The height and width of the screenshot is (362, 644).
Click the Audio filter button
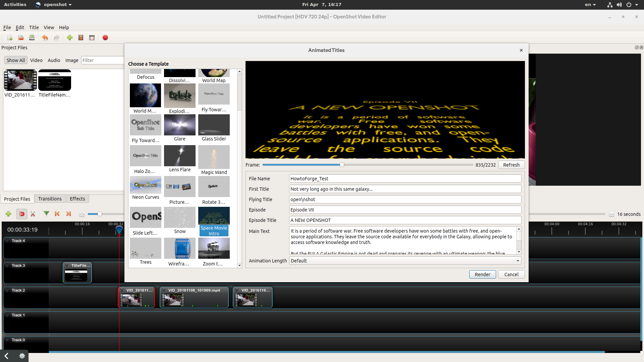pos(54,60)
